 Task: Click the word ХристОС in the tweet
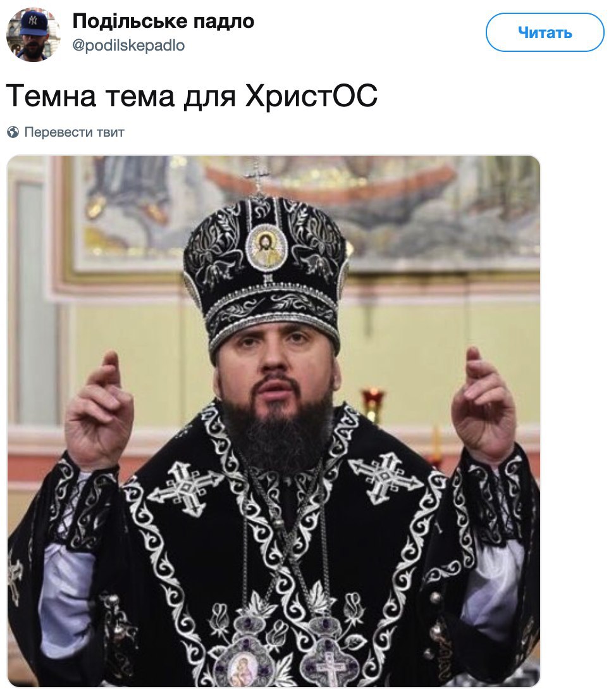311,96
